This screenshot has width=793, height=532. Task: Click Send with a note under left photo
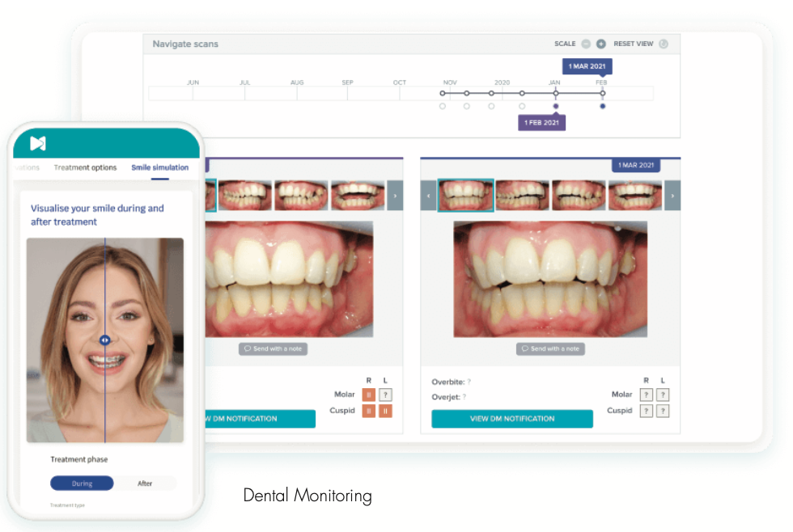pyautogui.click(x=274, y=348)
